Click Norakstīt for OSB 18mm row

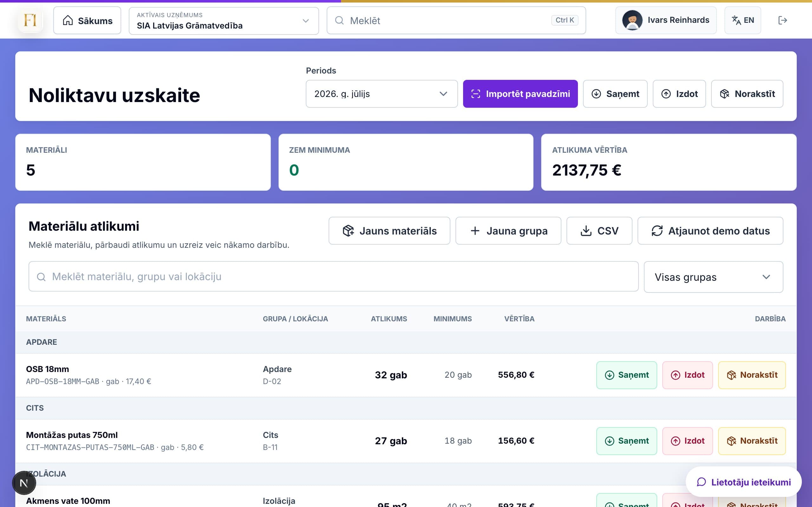(x=752, y=375)
